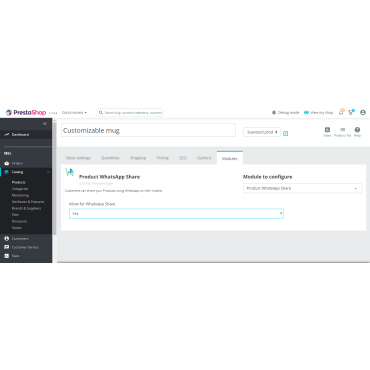The height and width of the screenshot is (370, 370).
Task: Open the employee profile avatar icon
Action: (363, 112)
